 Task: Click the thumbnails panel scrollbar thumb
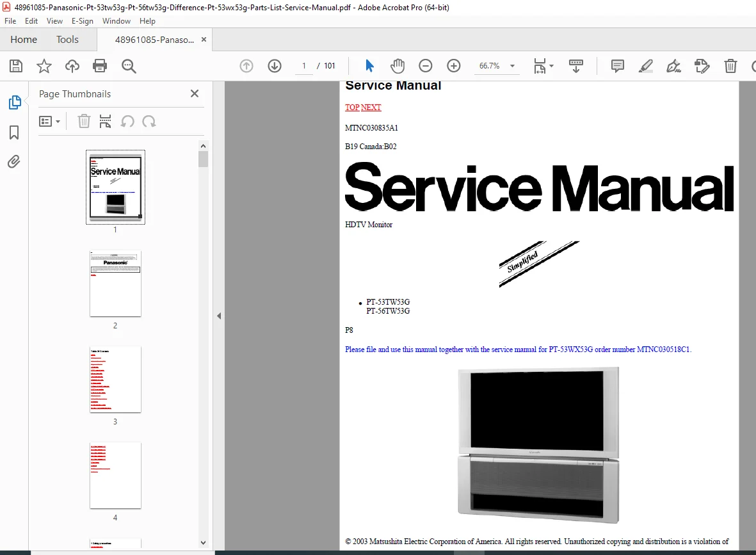pos(203,159)
